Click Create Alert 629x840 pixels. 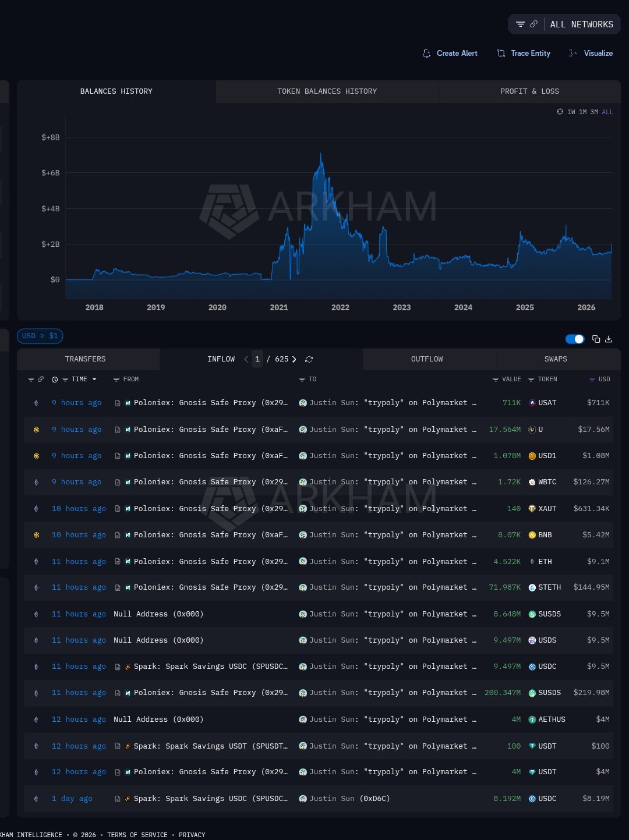[450, 53]
